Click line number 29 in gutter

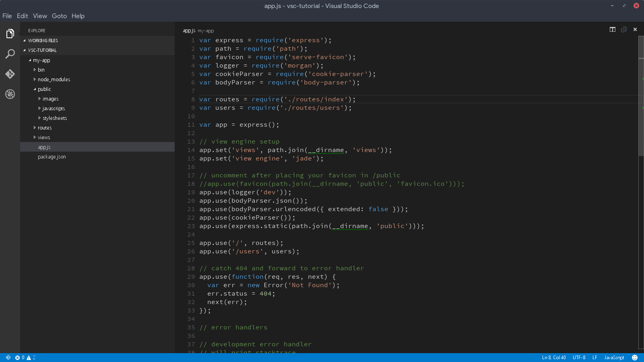click(191, 277)
